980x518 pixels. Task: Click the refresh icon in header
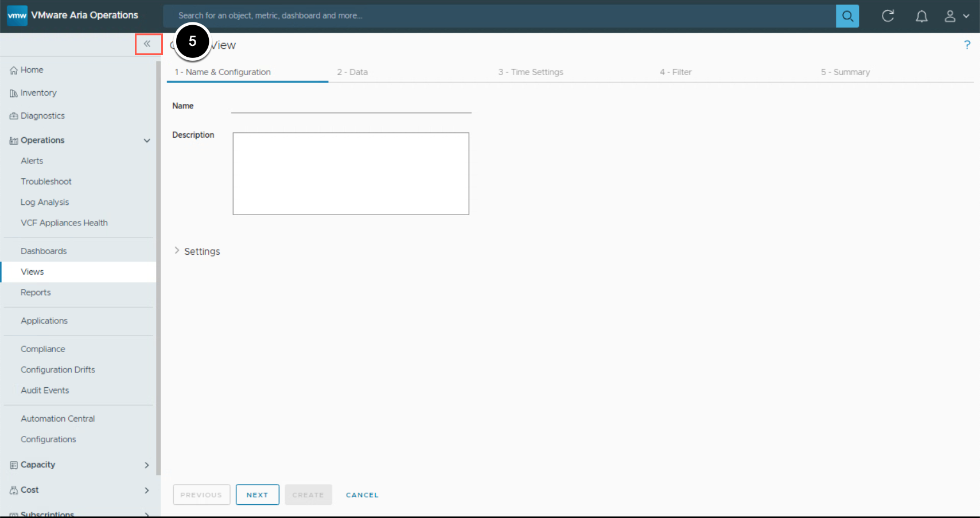(x=888, y=16)
